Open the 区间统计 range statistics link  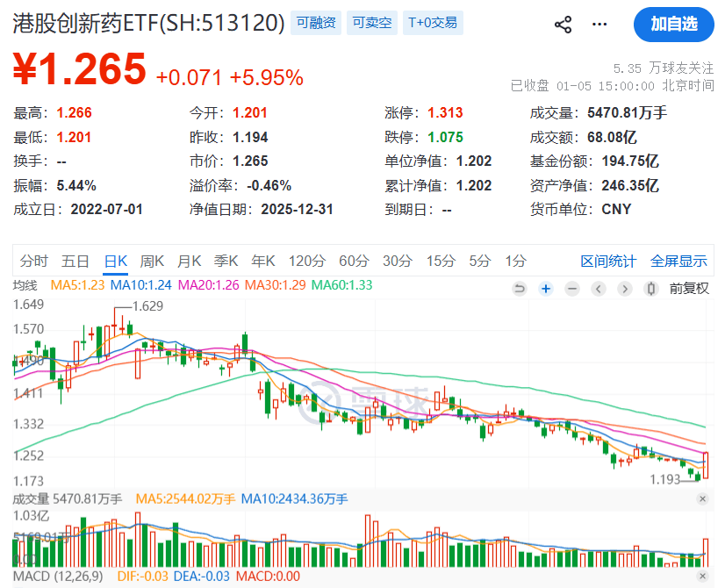click(x=608, y=261)
